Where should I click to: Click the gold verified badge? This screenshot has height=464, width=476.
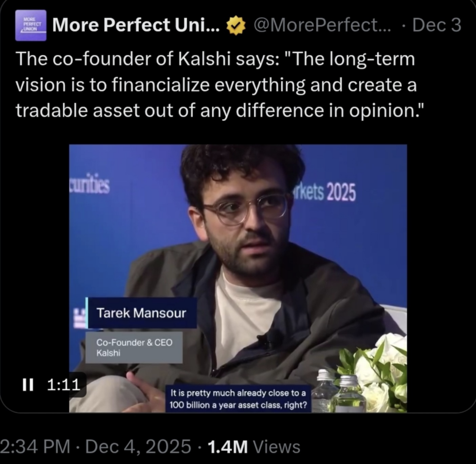pyautogui.click(x=235, y=26)
